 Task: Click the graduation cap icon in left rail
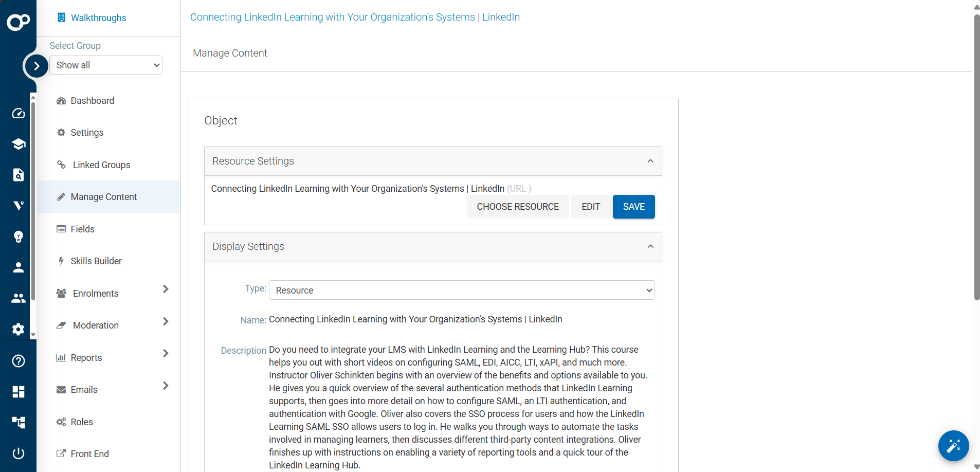[x=19, y=144]
